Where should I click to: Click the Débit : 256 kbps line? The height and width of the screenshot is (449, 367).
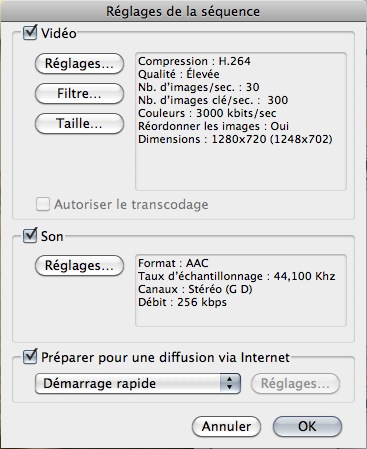click(182, 302)
